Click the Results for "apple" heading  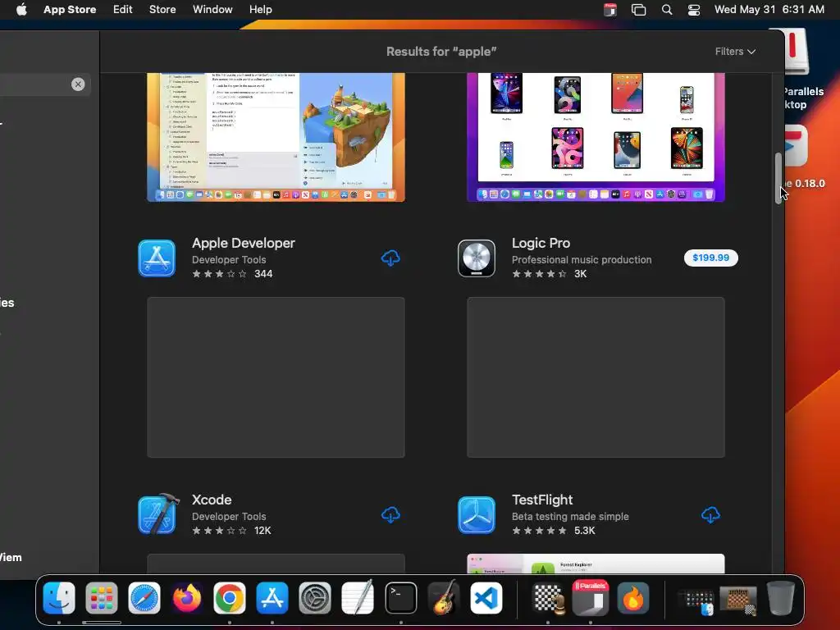[x=441, y=52]
